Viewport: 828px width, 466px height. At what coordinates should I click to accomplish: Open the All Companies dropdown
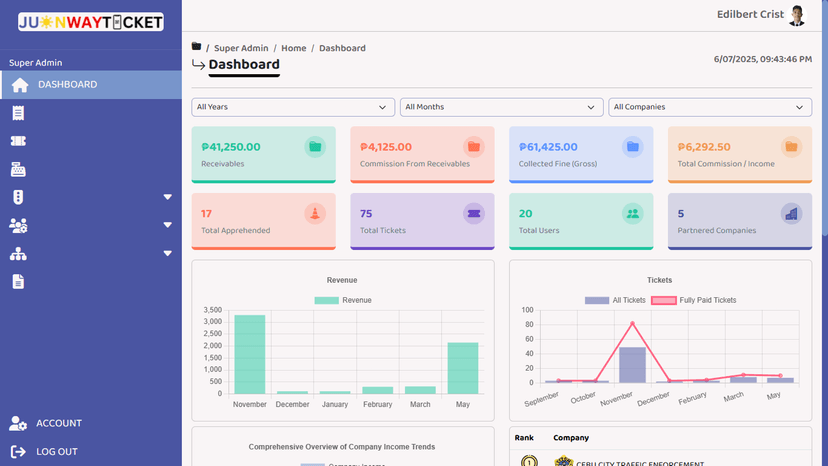[710, 107]
